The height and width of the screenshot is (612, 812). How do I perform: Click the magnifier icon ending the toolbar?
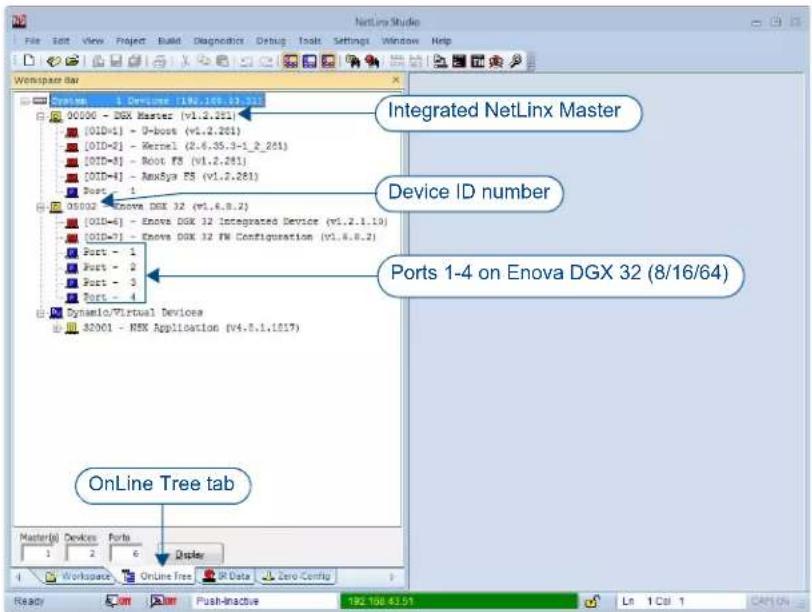515,61
